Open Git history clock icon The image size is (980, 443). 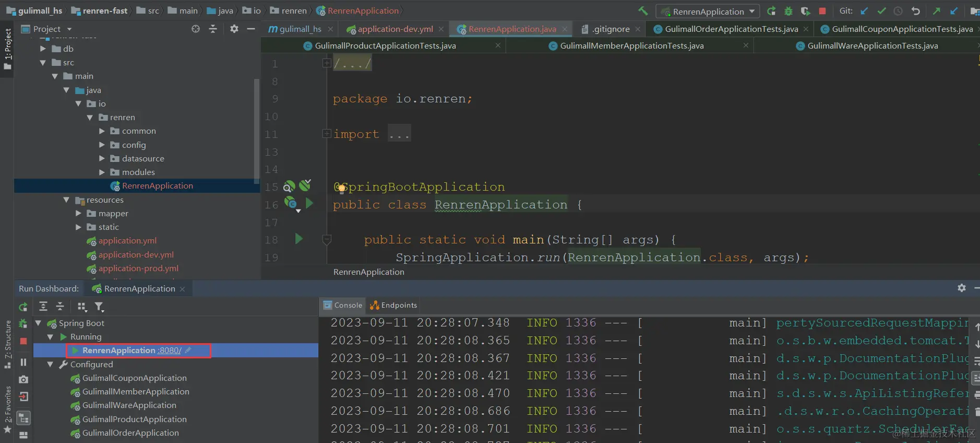898,11
